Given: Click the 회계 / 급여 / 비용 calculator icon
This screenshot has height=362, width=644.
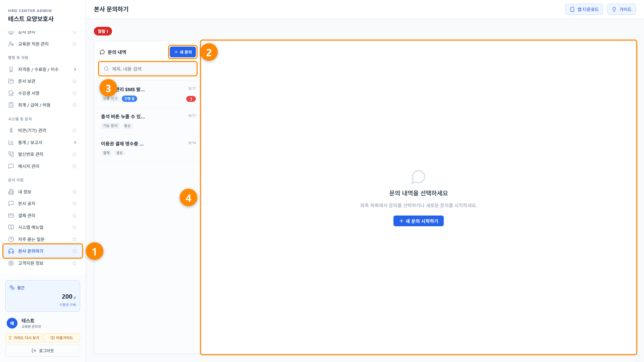Looking at the screenshot, I should coord(11,105).
